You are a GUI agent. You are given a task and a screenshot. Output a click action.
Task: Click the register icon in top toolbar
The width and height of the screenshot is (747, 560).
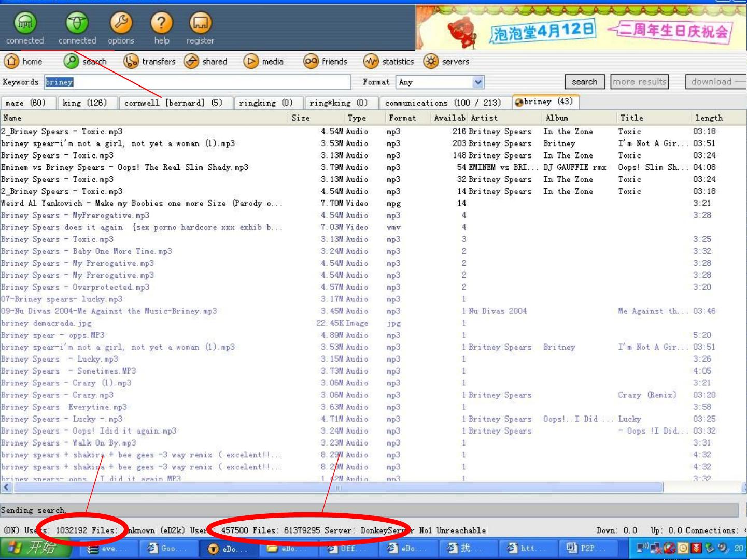pos(200,23)
